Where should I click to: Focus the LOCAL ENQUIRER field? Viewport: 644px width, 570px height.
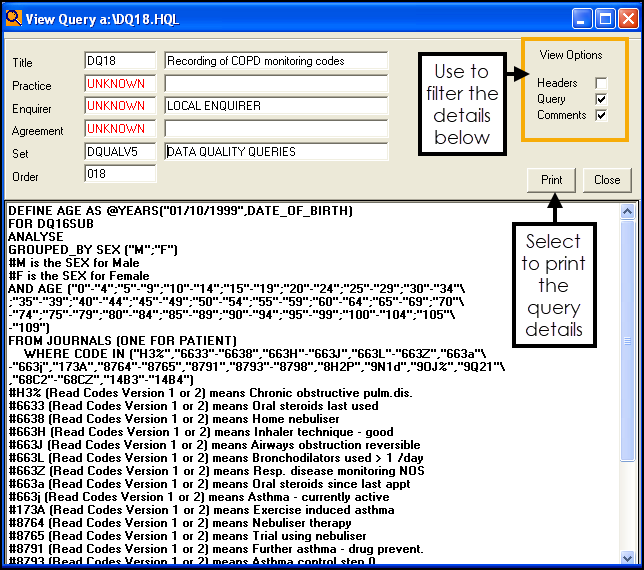[275, 106]
